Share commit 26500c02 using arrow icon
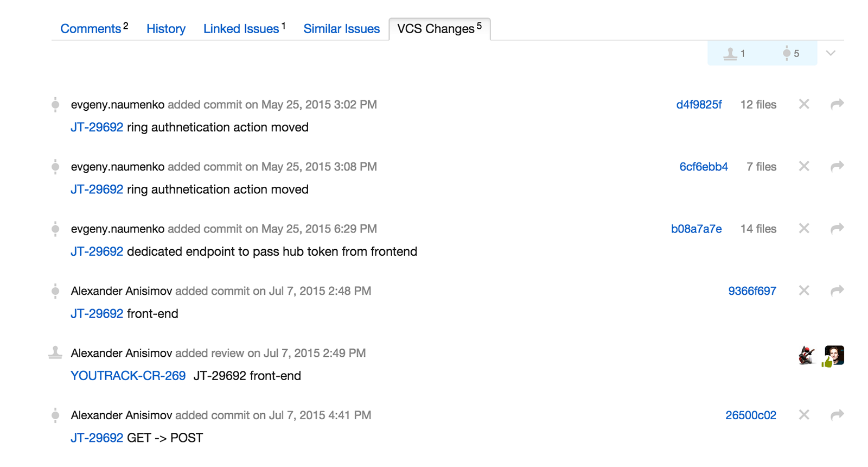Image resolution: width=868 pixels, height=467 pixels. pyautogui.click(x=837, y=415)
